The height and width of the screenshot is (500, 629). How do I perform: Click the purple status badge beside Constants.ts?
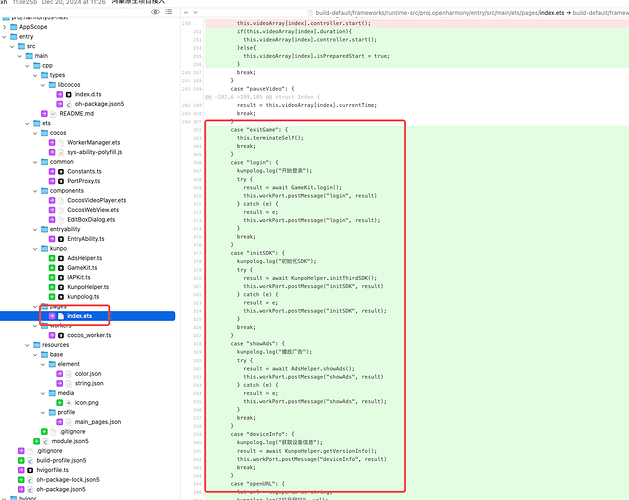tap(52, 171)
